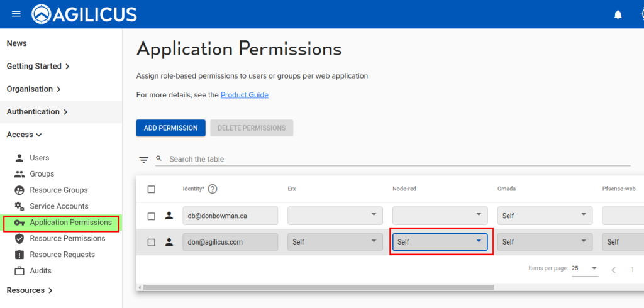The height and width of the screenshot is (308, 644).
Task: Expand the Organisation menu section
Action: tap(33, 89)
